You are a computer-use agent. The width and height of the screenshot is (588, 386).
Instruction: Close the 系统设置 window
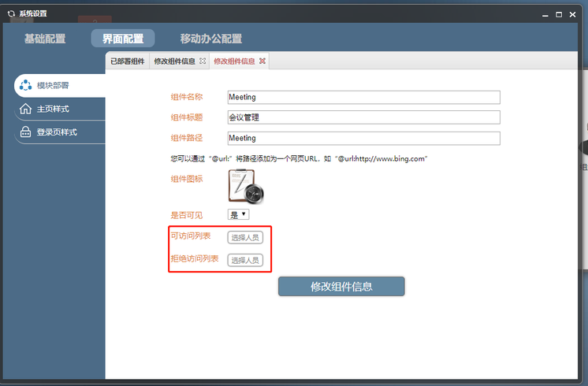click(572, 15)
